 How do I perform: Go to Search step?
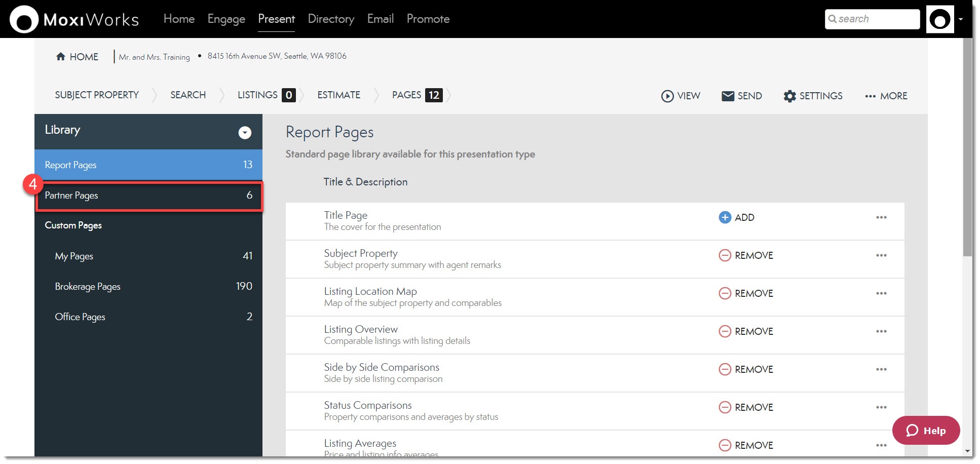[x=188, y=95]
